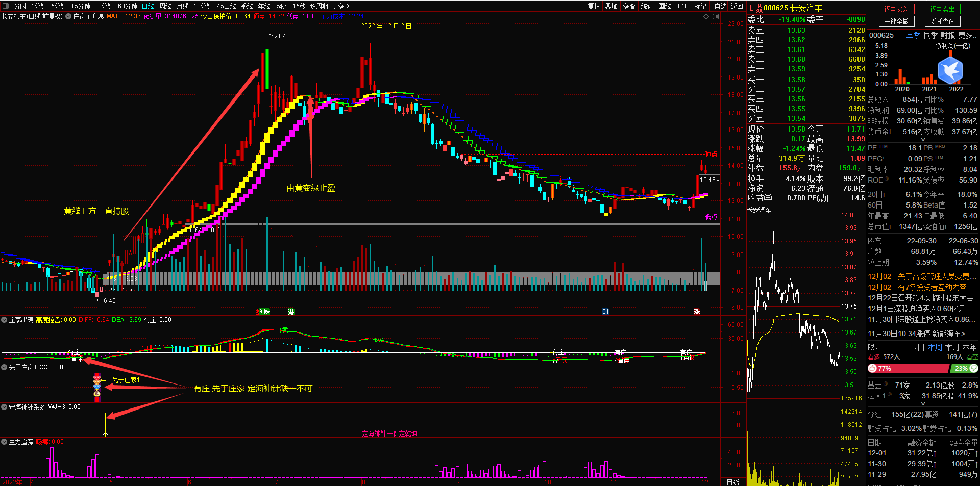
Task: Expand the financial metrics chevron under 货币金
Action: click(923, 140)
